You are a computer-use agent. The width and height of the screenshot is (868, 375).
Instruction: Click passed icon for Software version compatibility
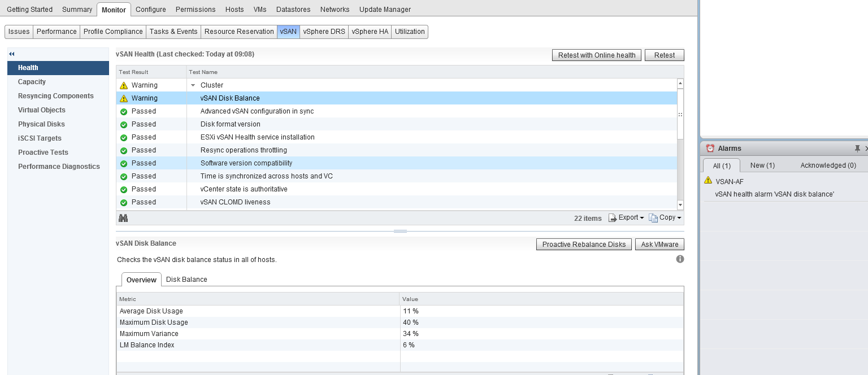click(124, 163)
